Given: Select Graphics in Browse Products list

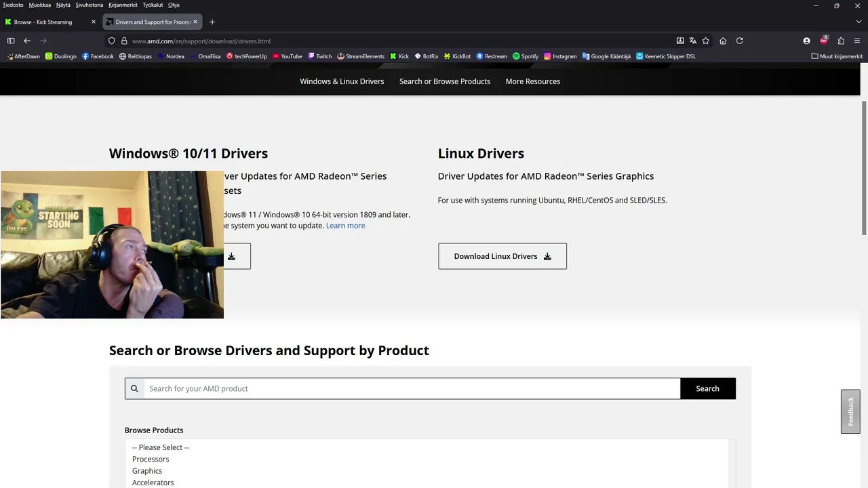Looking at the screenshot, I should (x=427, y=470).
